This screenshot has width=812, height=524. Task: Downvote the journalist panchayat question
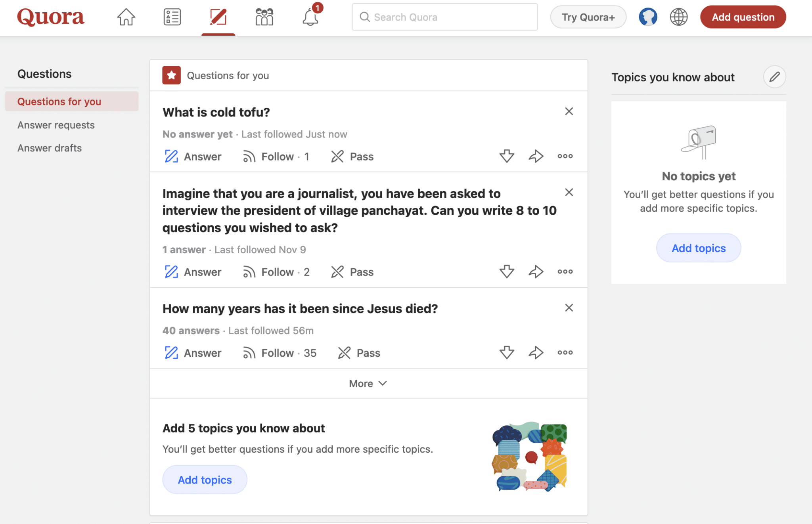pyautogui.click(x=507, y=272)
